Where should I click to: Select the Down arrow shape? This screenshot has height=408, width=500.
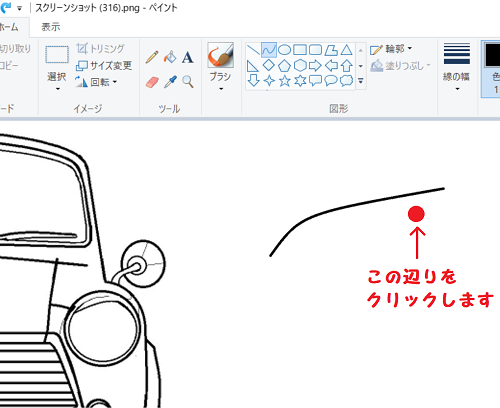click(x=254, y=81)
